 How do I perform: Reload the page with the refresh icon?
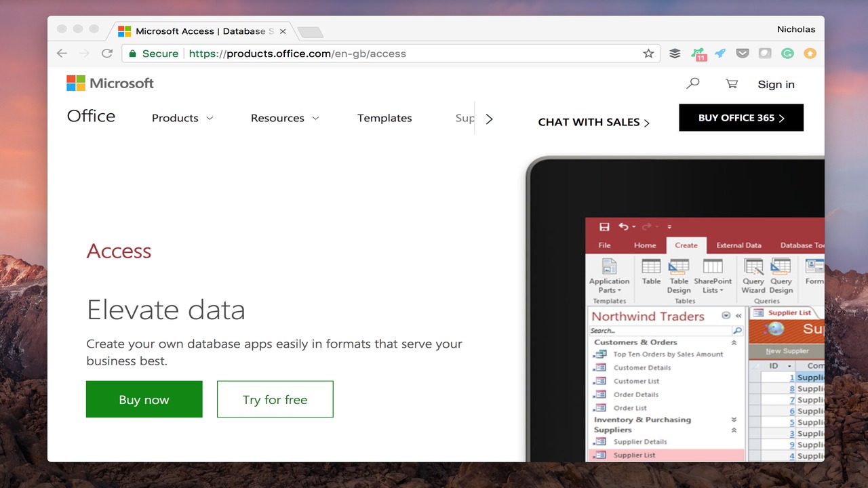point(106,54)
